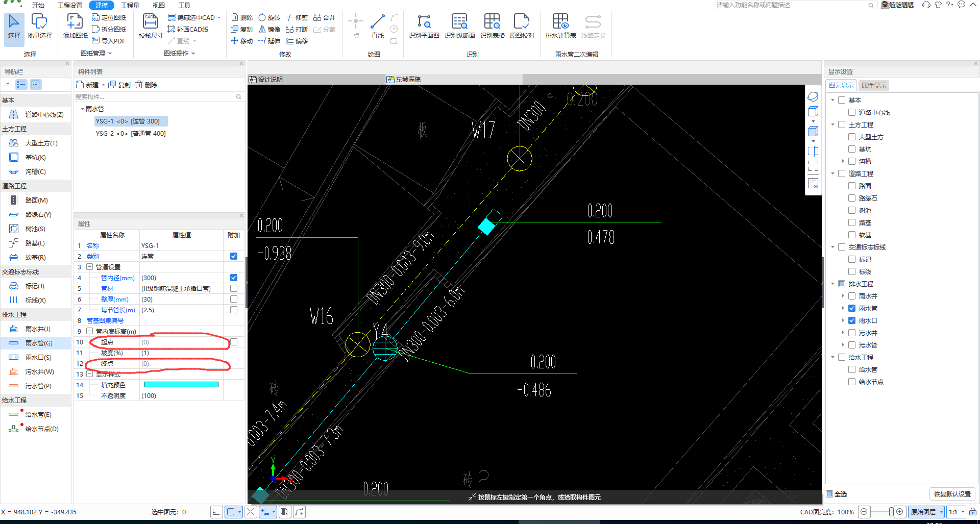Collapse the 雨水管 tree in component list
Screen dimensions: 980x524
pyautogui.click(x=82, y=109)
